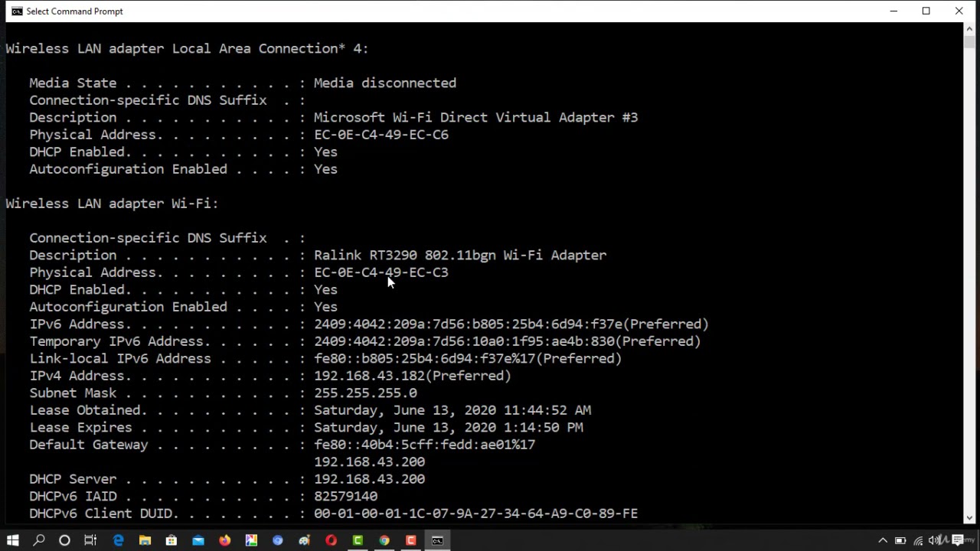Viewport: 980px width, 551px height.
Task: Click 'Ralink RT3290 802.11bgn Wi-Fi Adapter' description
Action: coord(460,255)
